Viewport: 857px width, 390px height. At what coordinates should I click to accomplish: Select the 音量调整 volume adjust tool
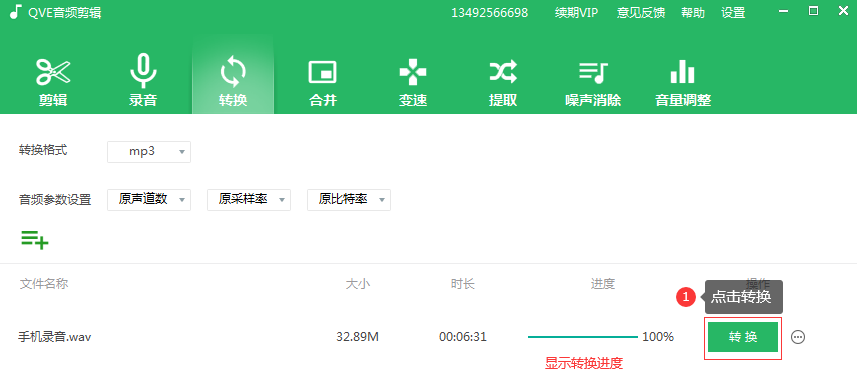click(x=683, y=82)
